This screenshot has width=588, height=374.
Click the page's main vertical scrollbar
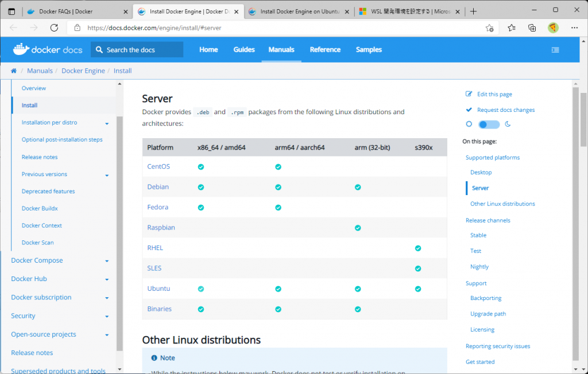pos(583,120)
